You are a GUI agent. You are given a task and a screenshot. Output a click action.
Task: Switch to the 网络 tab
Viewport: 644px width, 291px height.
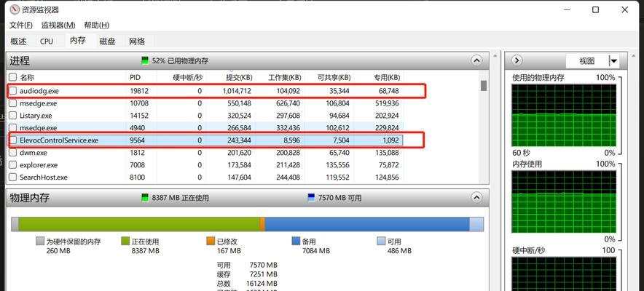click(x=137, y=41)
